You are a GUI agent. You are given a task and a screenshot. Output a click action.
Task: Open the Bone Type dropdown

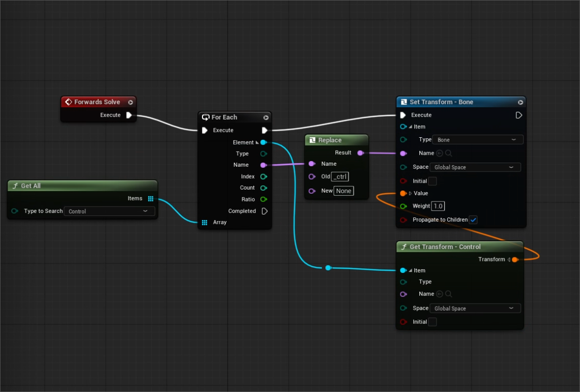[x=477, y=140]
